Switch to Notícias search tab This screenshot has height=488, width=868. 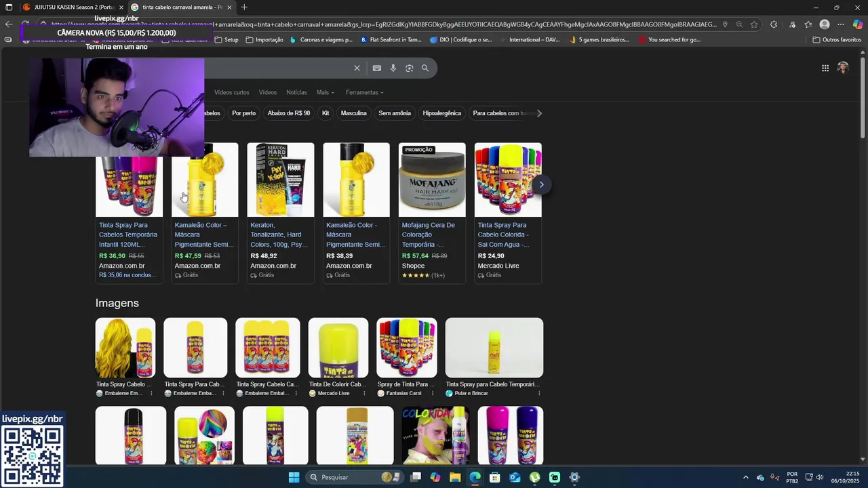coord(296,92)
